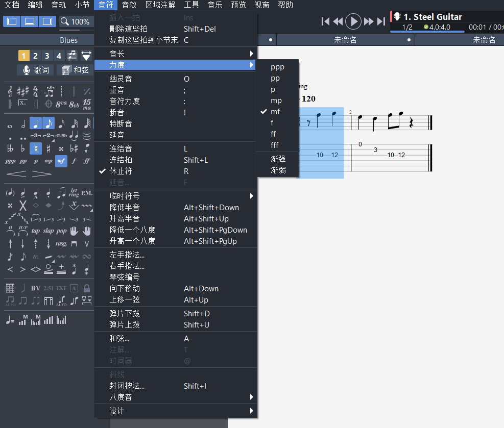This screenshot has height=428, width=504.
Task: Click the treble clef icon
Action: 10,91
